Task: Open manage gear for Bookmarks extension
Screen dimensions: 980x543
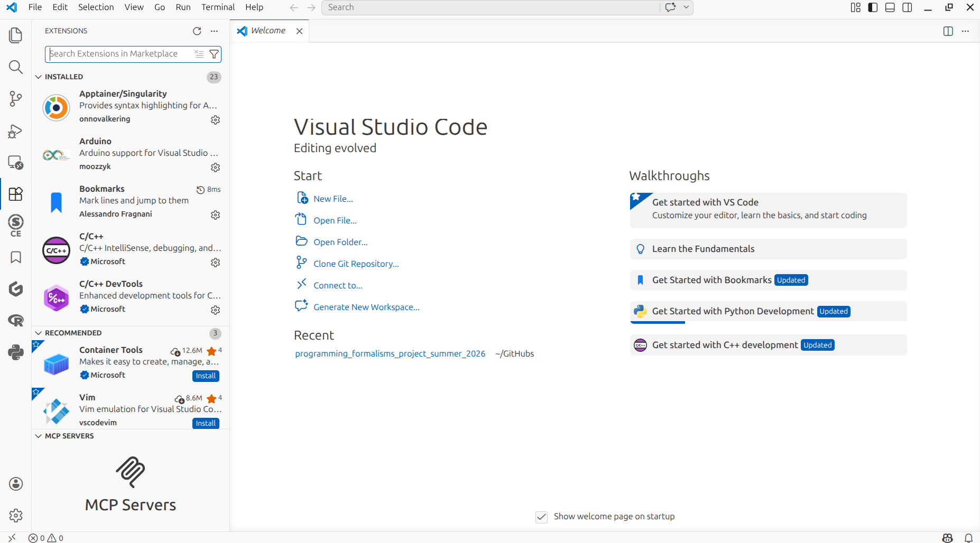Action: (x=215, y=215)
